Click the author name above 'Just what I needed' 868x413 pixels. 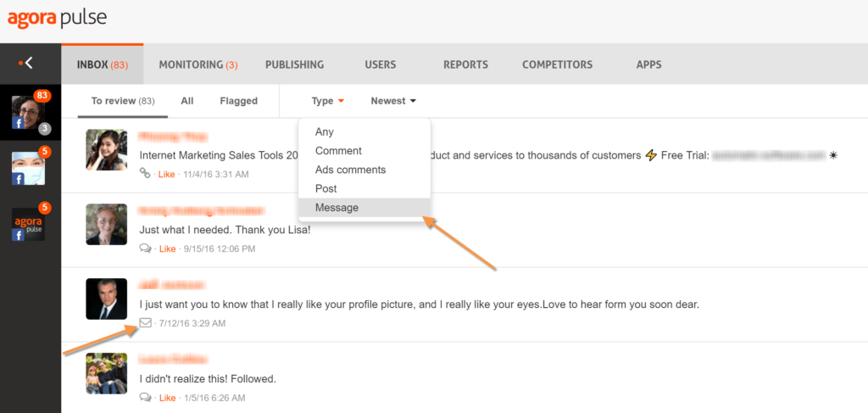click(x=202, y=211)
